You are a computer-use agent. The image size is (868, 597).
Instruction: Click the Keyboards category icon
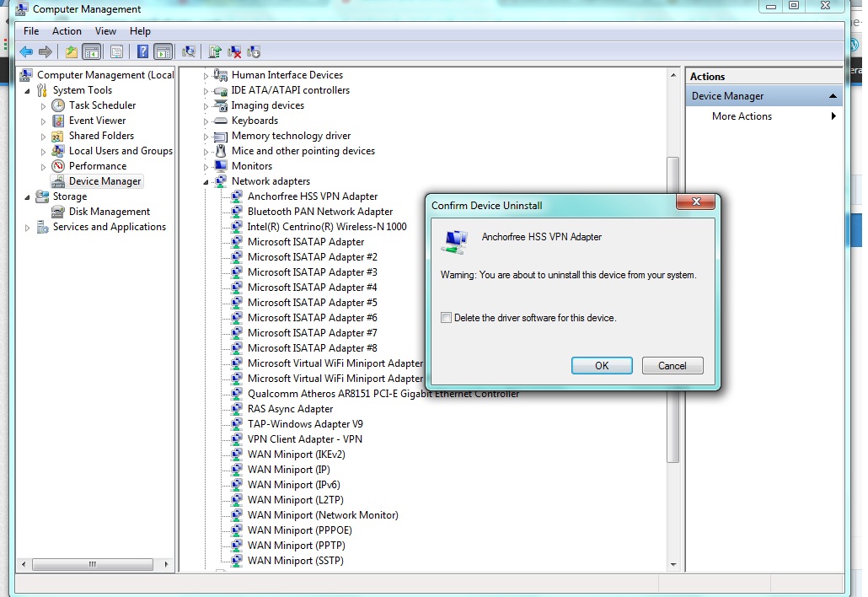point(220,121)
